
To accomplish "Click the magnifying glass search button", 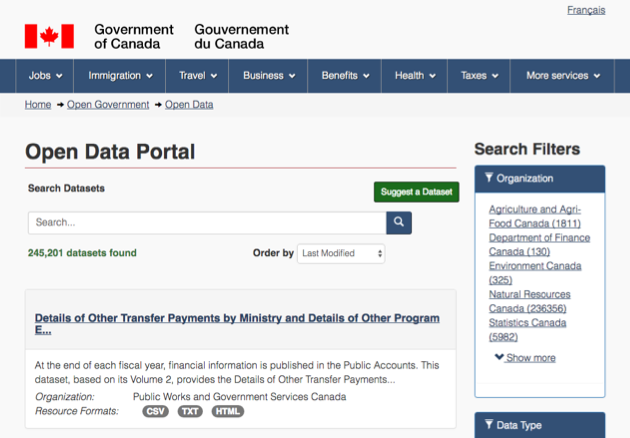I will coord(399,223).
